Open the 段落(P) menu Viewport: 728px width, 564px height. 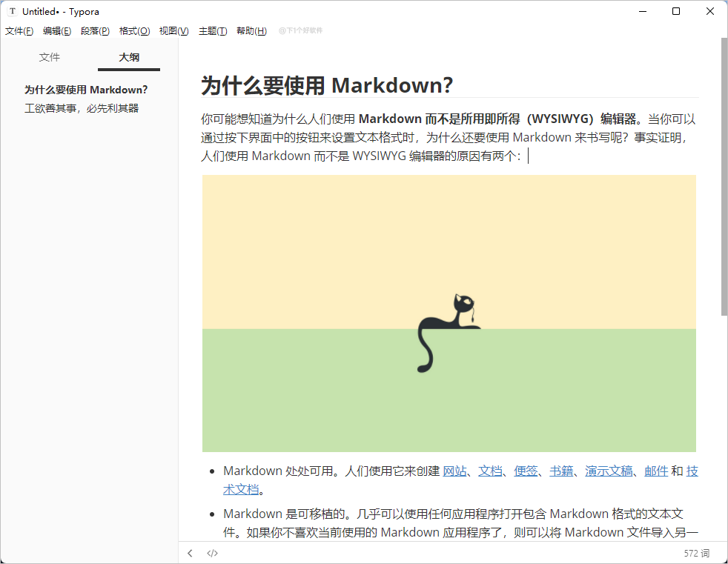95,30
